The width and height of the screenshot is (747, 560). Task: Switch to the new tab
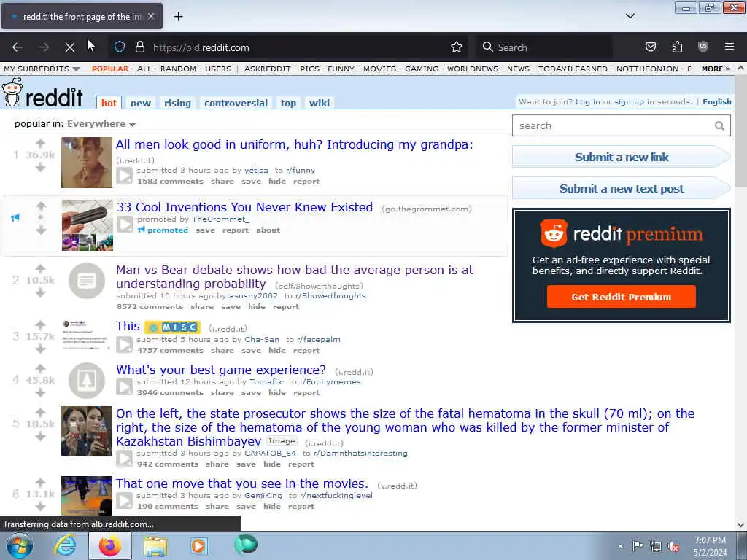tap(141, 104)
